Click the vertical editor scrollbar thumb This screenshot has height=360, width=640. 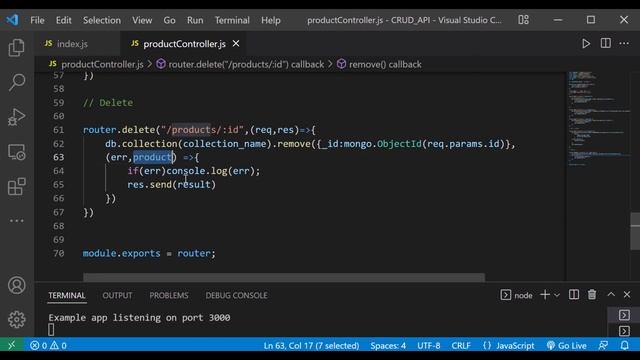pyautogui.click(x=635, y=231)
